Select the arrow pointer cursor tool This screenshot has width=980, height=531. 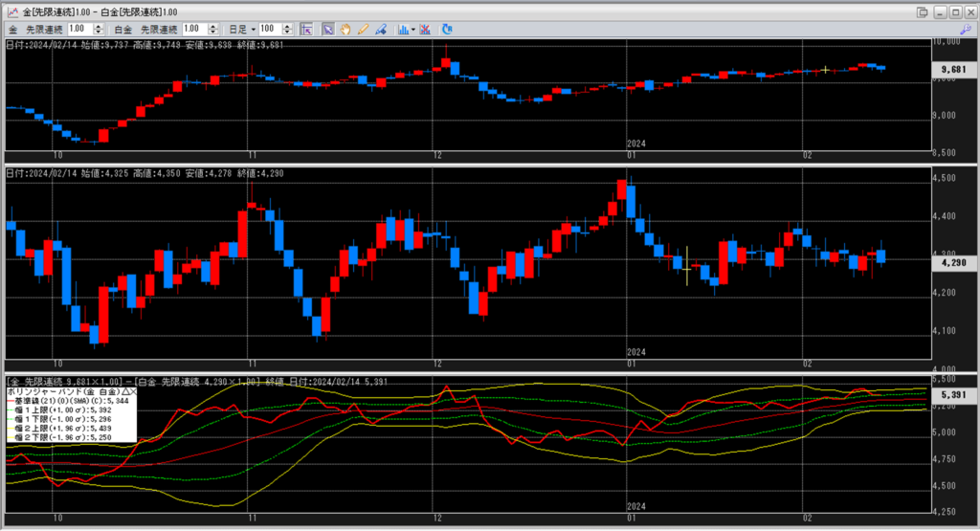click(x=327, y=29)
